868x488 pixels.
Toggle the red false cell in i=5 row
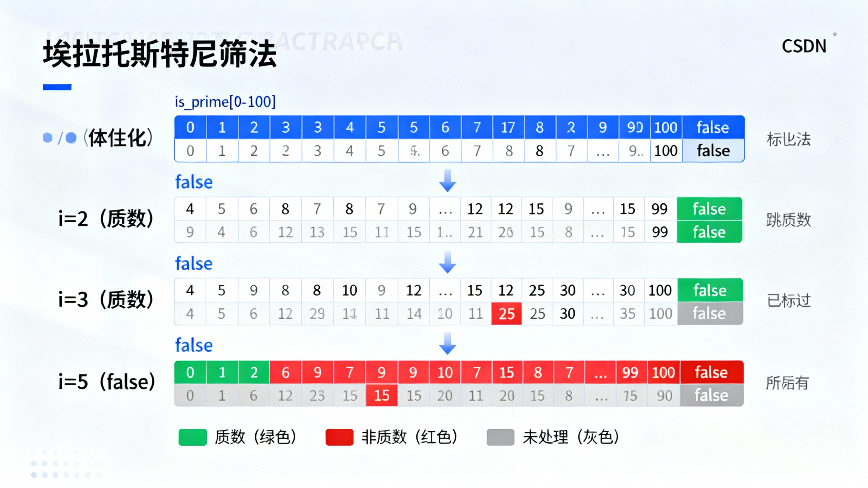click(x=712, y=372)
